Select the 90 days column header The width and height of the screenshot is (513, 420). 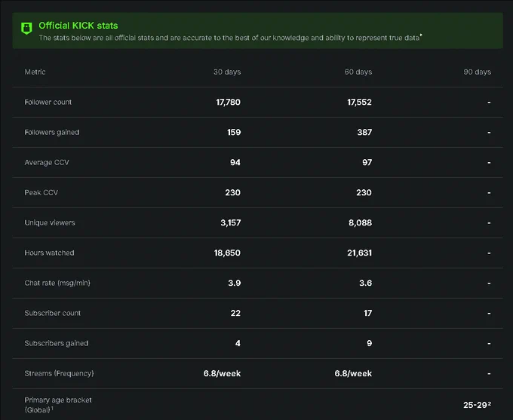click(x=477, y=72)
